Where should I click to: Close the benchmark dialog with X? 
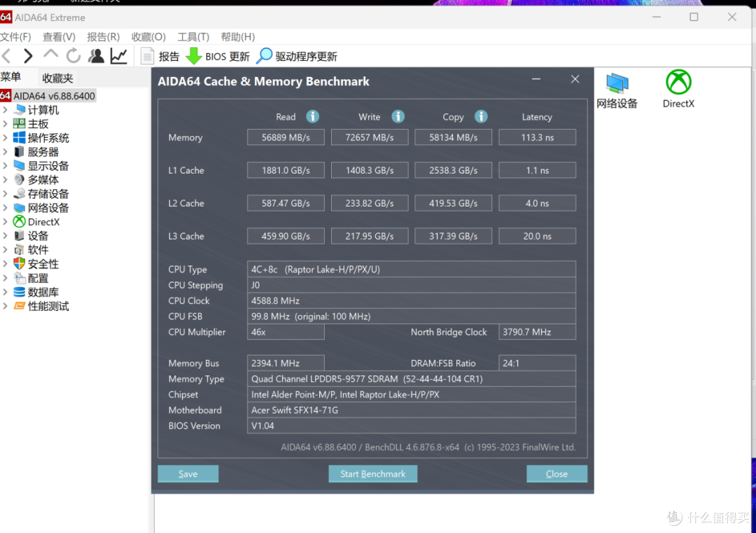tap(575, 79)
